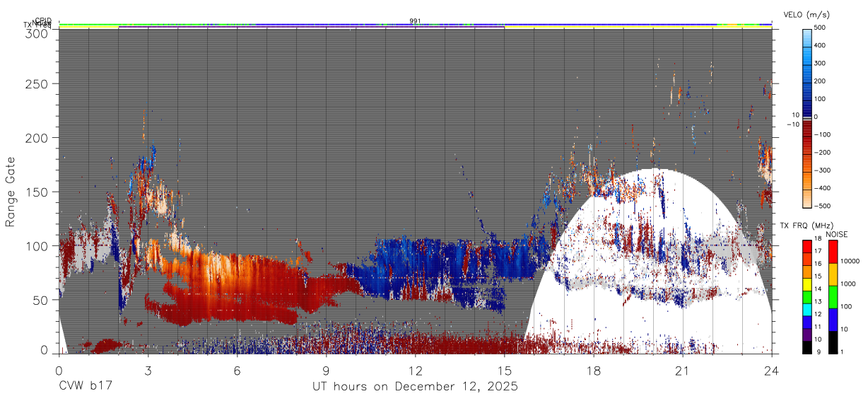Screen dimensions: 868x401
Task: Click the 16 label on TX FRQ scale
Action: tap(818, 263)
